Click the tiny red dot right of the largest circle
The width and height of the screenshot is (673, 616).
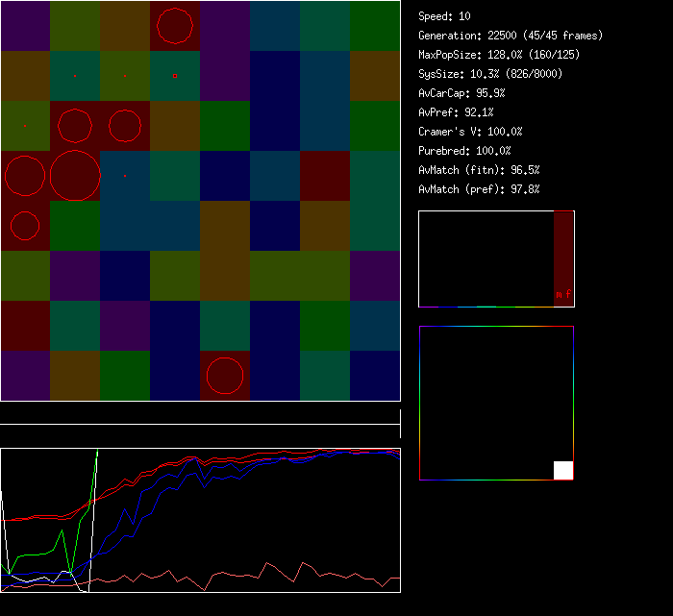(125, 176)
